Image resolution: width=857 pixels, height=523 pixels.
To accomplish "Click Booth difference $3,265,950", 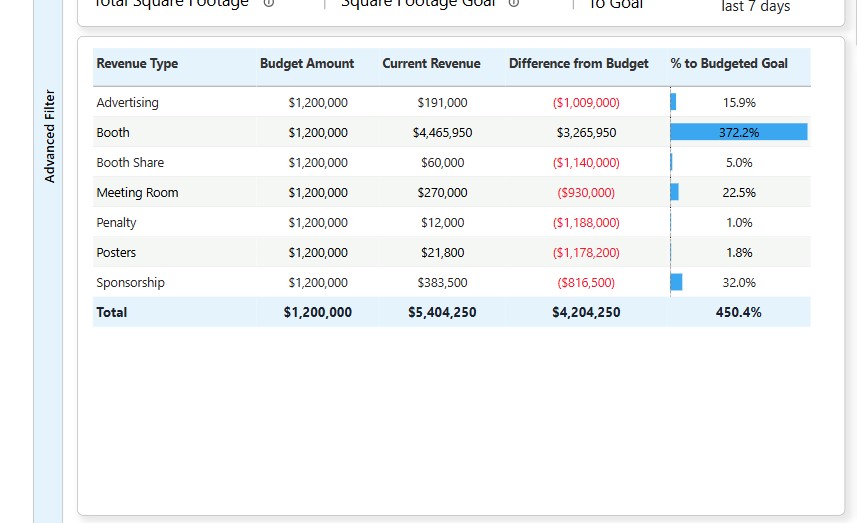I will pyautogui.click(x=586, y=132).
